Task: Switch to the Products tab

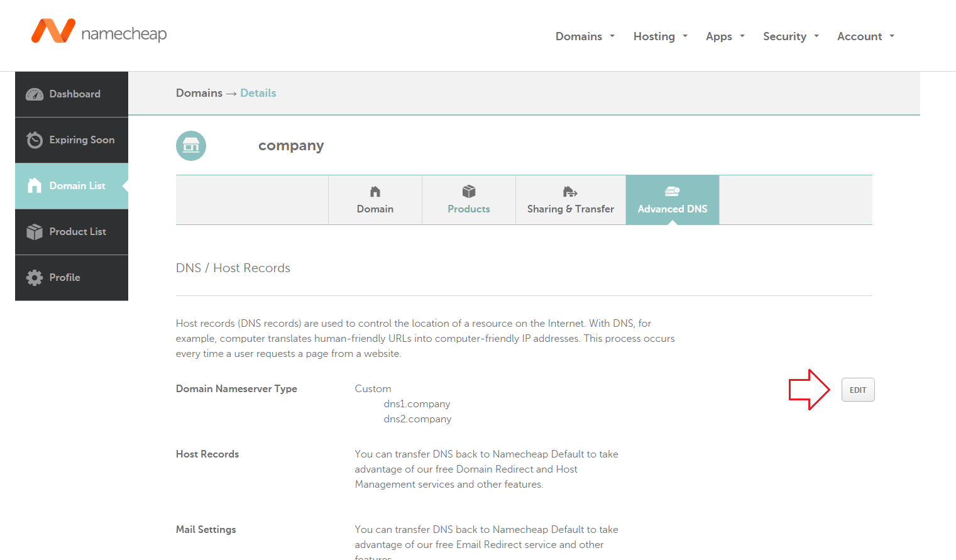Action: pyautogui.click(x=469, y=200)
